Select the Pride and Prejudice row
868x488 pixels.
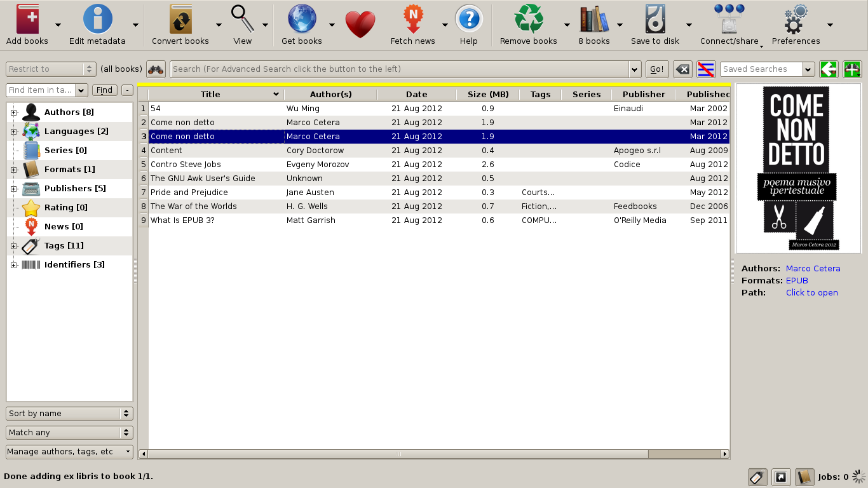[x=439, y=193]
